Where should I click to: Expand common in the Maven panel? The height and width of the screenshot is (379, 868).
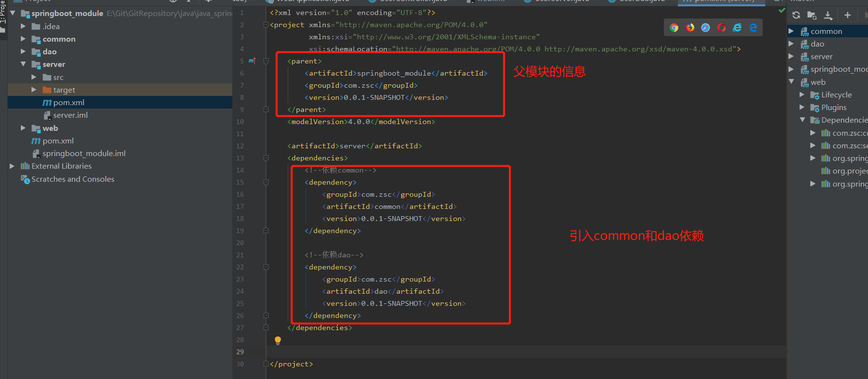[x=791, y=31]
